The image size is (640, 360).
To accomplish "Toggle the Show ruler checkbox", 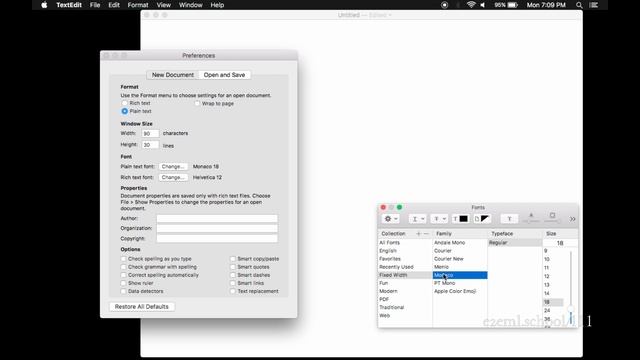I will click(x=123, y=283).
